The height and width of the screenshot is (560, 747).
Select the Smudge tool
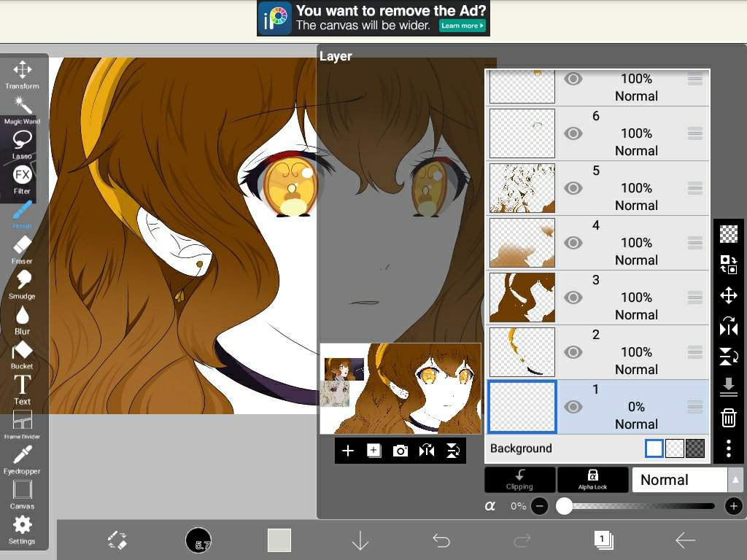(22, 283)
